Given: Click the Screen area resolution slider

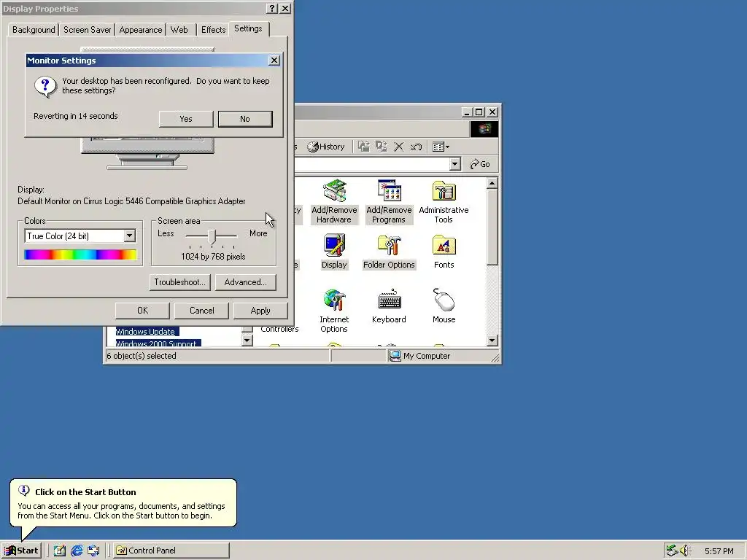Looking at the screenshot, I should coord(212,236).
